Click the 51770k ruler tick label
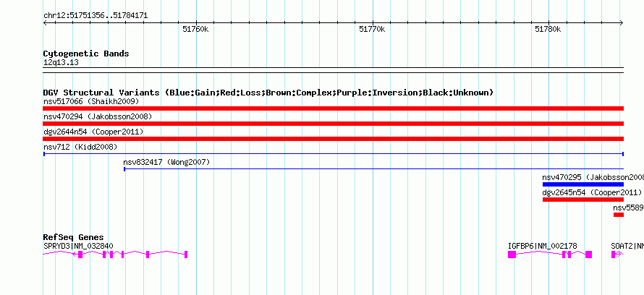This screenshot has width=644, height=295. point(372,29)
